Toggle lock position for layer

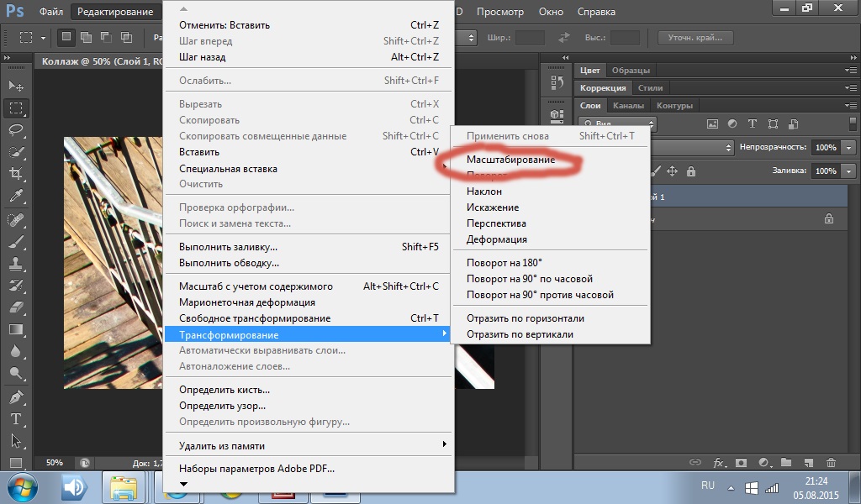[672, 171]
